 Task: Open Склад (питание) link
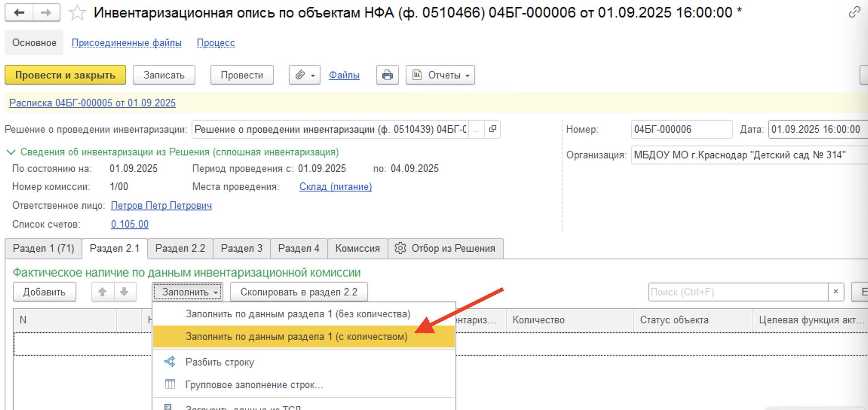click(335, 187)
